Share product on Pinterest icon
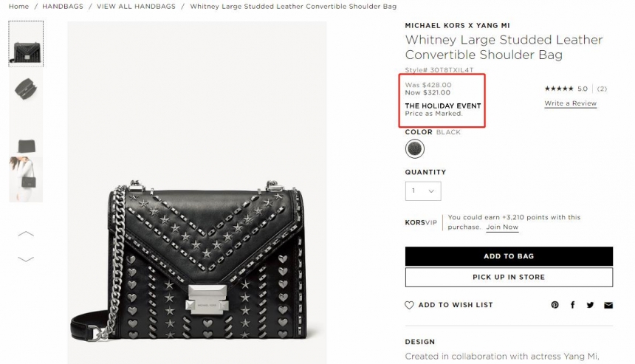Screen dimensions: 635x364 (x=555, y=305)
